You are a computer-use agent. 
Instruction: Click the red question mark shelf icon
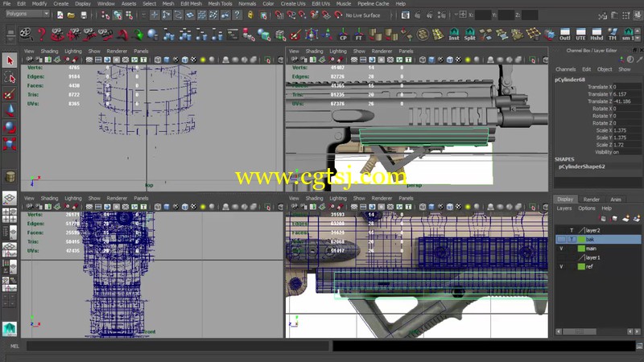click(42, 34)
